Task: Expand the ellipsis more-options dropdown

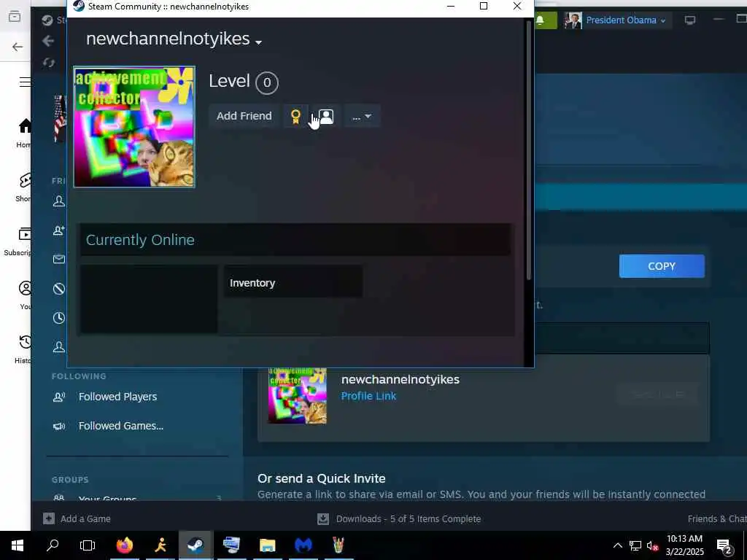Action: 362,116
